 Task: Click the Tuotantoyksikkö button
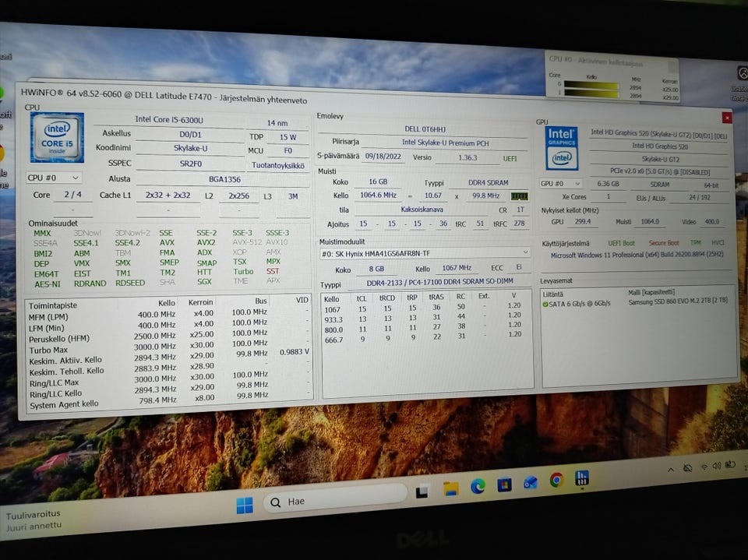277,166
